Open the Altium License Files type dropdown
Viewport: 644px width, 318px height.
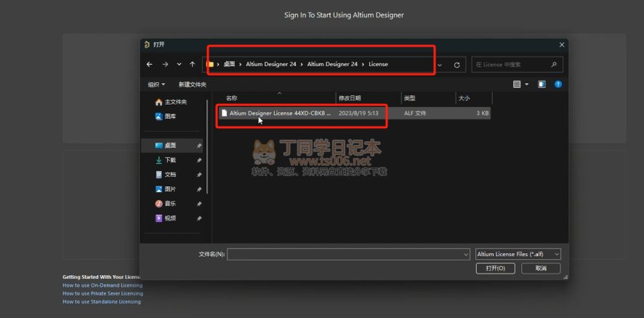(518, 254)
